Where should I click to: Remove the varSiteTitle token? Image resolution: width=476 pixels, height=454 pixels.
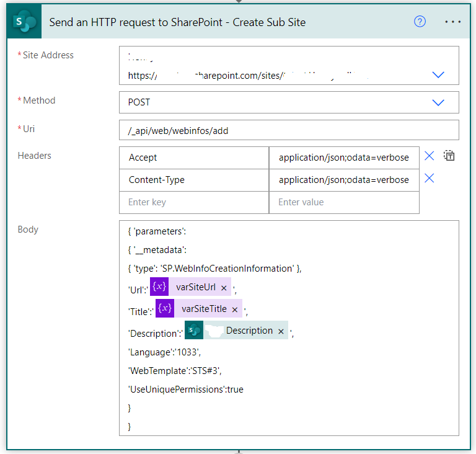click(235, 309)
